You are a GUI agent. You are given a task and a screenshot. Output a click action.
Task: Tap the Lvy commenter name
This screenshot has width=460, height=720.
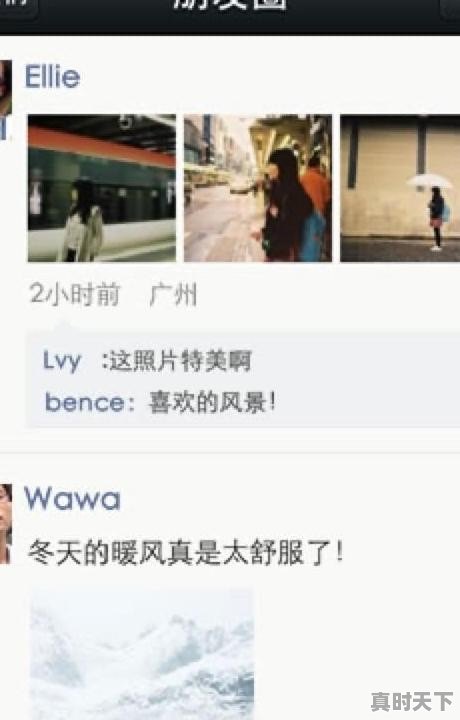pyautogui.click(x=62, y=361)
